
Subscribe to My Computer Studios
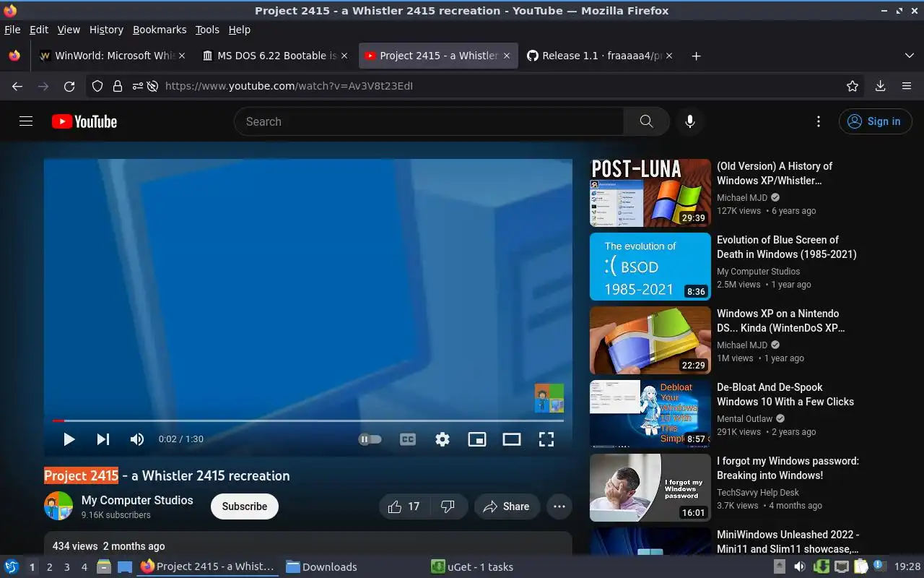click(x=245, y=506)
